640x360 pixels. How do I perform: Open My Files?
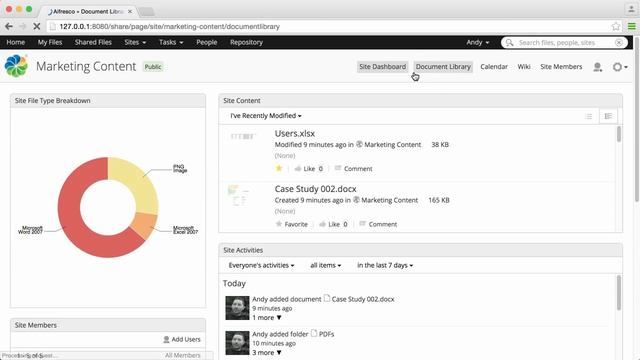pos(50,42)
